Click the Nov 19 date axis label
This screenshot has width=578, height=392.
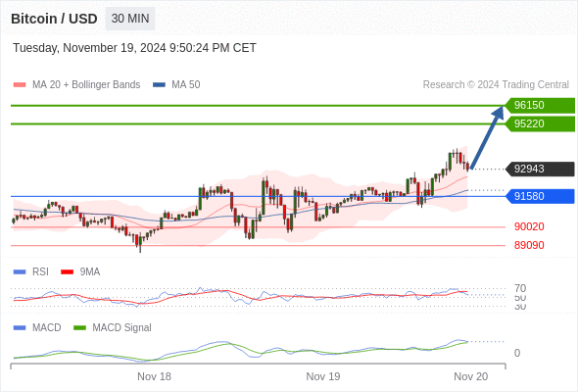click(x=323, y=376)
